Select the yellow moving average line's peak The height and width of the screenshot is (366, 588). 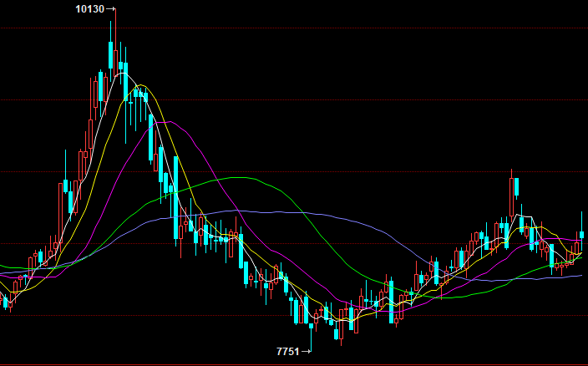tap(142, 85)
